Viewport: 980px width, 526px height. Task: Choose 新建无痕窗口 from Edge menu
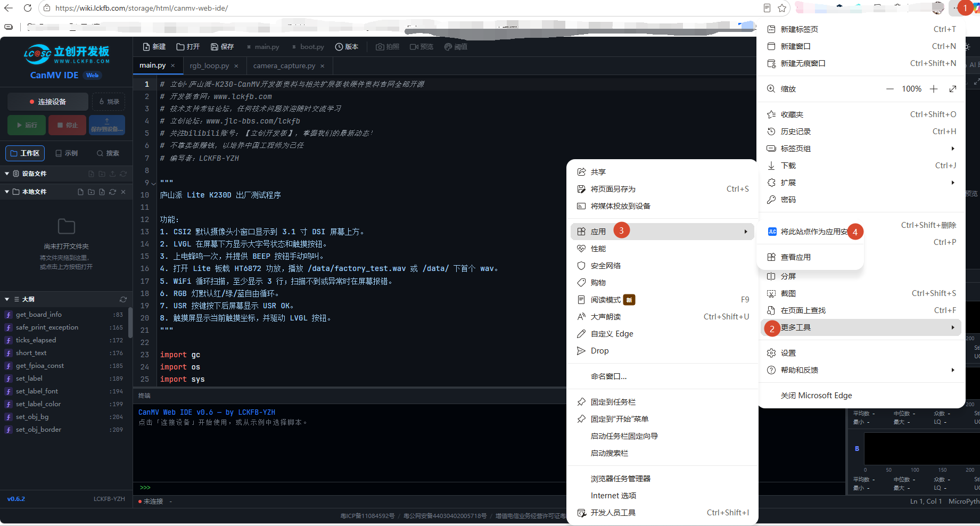tap(861, 63)
